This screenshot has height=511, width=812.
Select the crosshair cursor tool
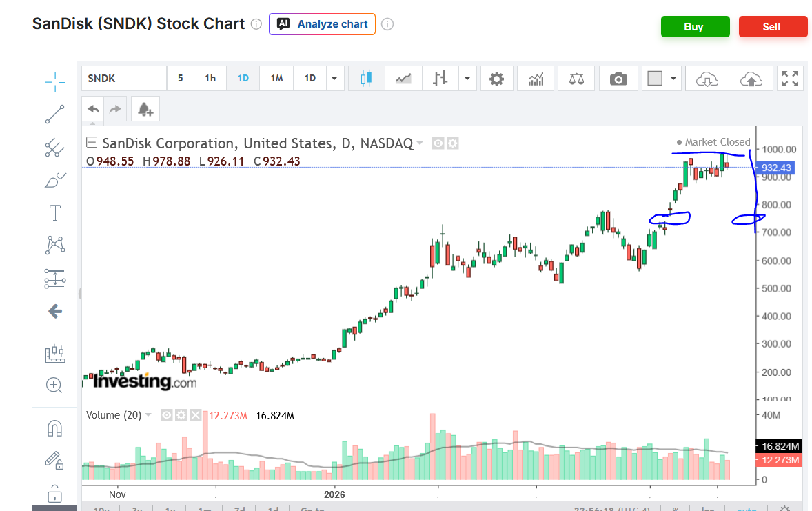click(55, 82)
